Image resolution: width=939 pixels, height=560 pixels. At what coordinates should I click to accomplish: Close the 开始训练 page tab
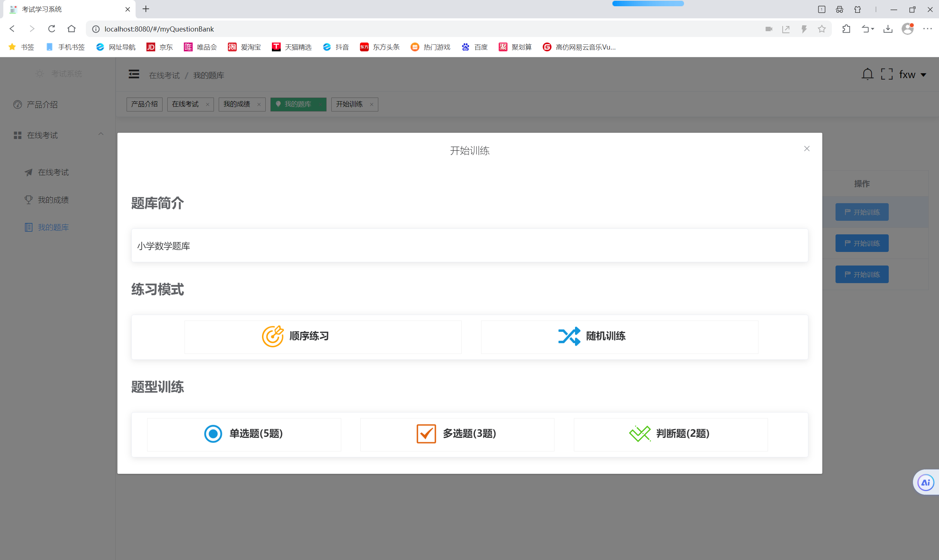(x=371, y=105)
